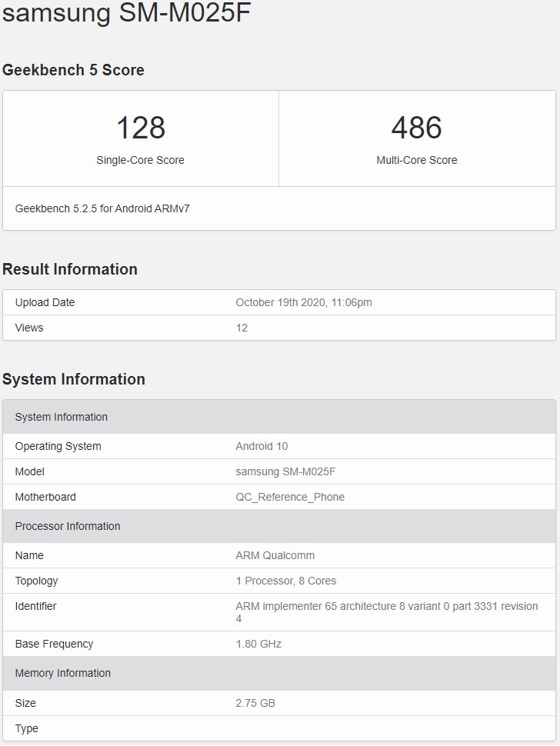Click the Motherboard label
The height and width of the screenshot is (746, 560).
pos(45,497)
